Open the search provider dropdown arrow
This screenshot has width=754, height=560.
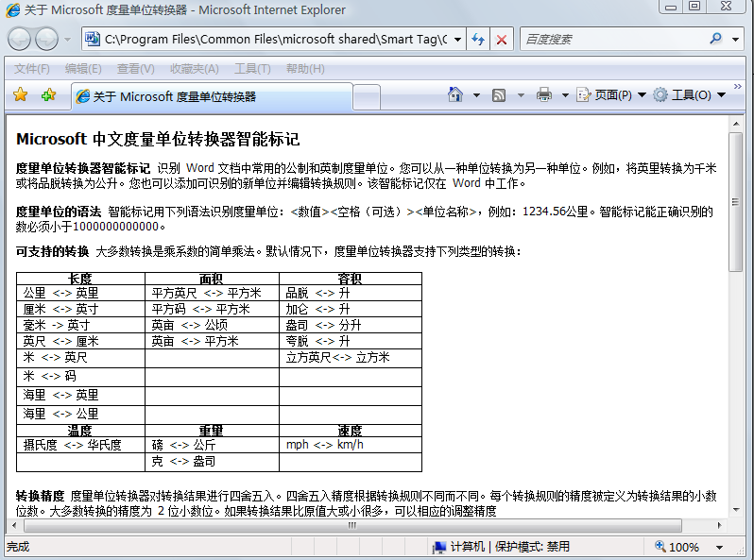point(735,40)
